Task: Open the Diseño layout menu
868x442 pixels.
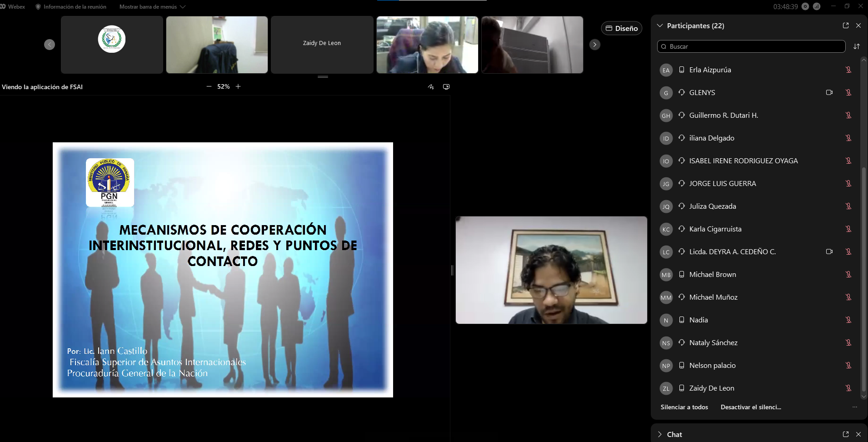Action: click(621, 28)
